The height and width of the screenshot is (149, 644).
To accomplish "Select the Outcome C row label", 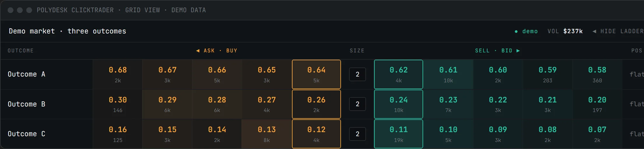I will coord(27,134).
